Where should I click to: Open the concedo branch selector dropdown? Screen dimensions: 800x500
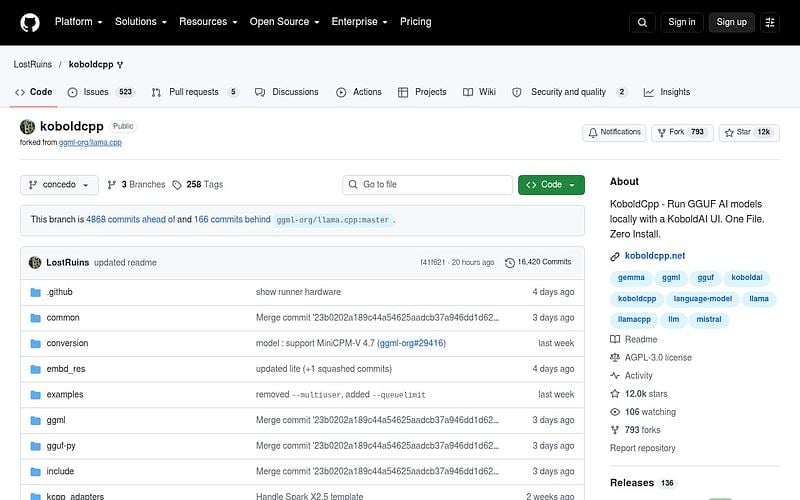click(x=59, y=185)
